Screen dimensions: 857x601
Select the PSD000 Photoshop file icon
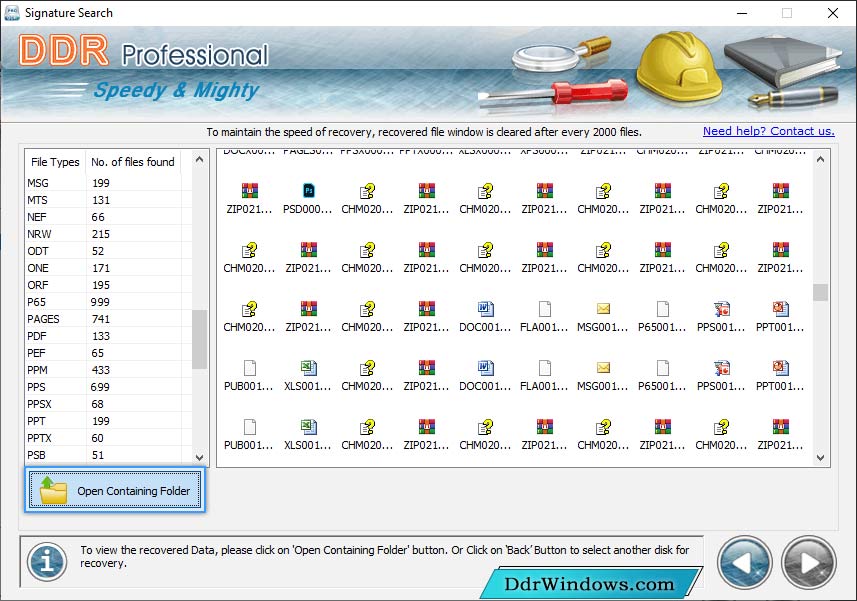pos(308,191)
